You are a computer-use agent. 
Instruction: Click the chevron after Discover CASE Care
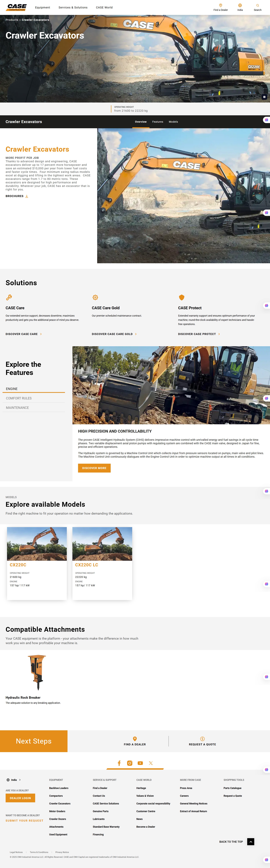(x=41, y=334)
